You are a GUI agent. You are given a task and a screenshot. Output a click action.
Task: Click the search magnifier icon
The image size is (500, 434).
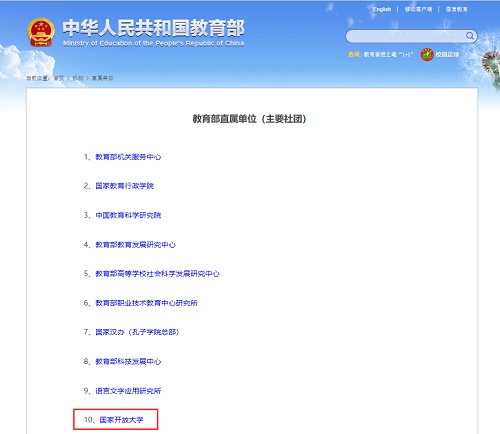(470, 36)
